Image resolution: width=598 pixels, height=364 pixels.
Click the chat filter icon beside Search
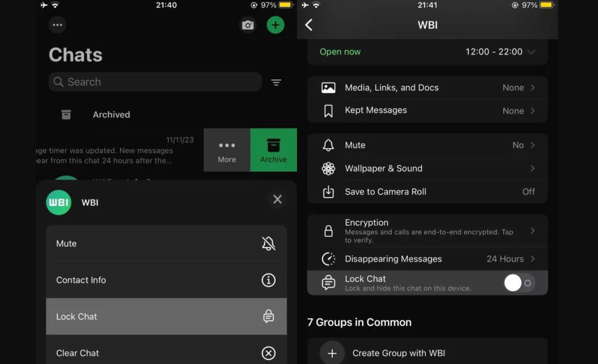click(276, 82)
